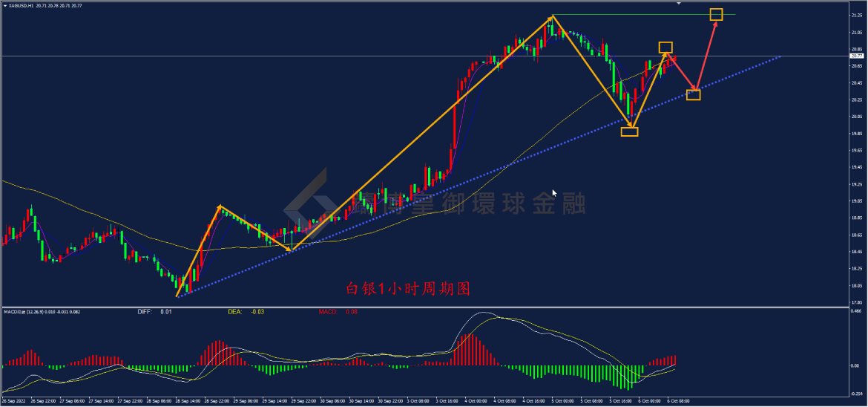Expand the XAGUSD,H1 chart title dropdown arrow
Image resolution: width=868 pixels, height=407 pixels.
[5, 5]
